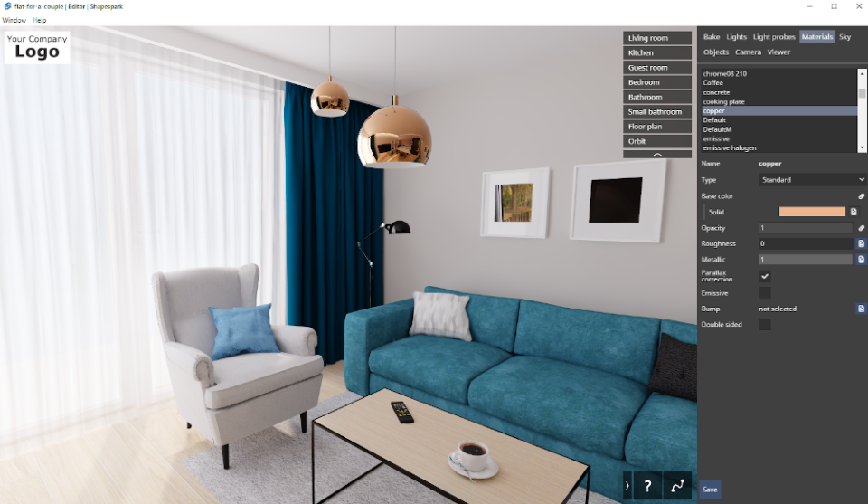
Task: Go to the Small bathroom view
Action: [x=657, y=112]
